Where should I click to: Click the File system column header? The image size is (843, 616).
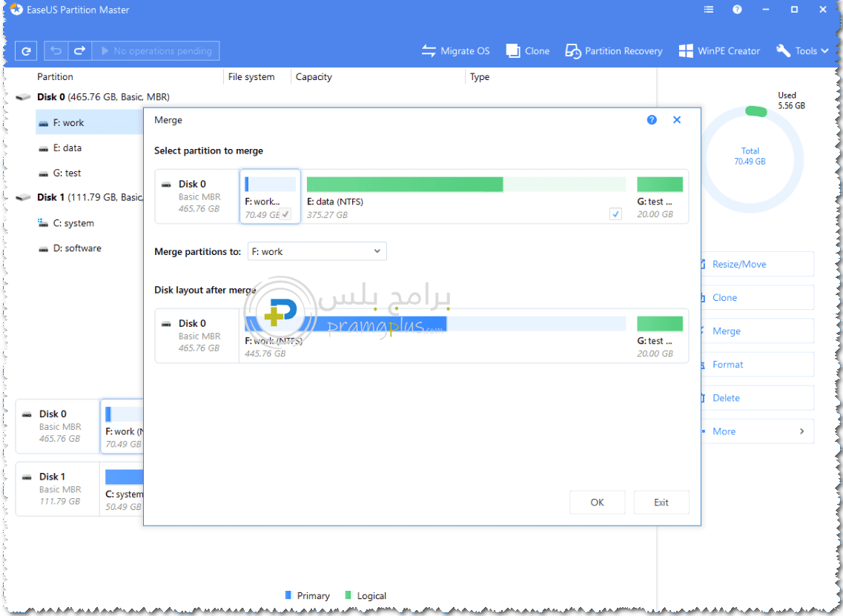point(251,77)
